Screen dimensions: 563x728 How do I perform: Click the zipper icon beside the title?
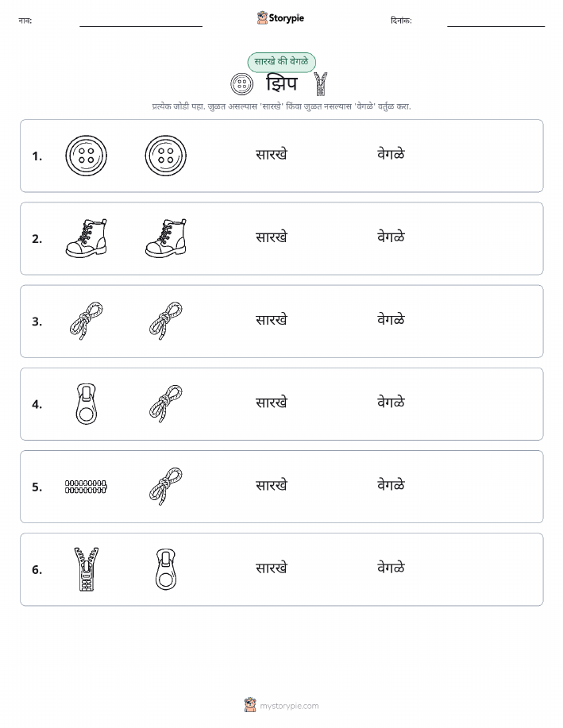[x=321, y=84]
